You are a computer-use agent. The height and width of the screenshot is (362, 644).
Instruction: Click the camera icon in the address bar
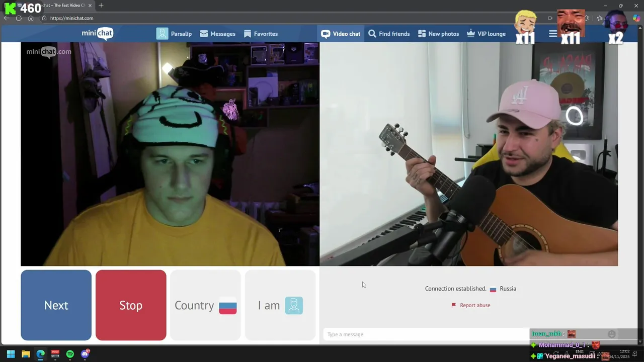tap(550, 18)
